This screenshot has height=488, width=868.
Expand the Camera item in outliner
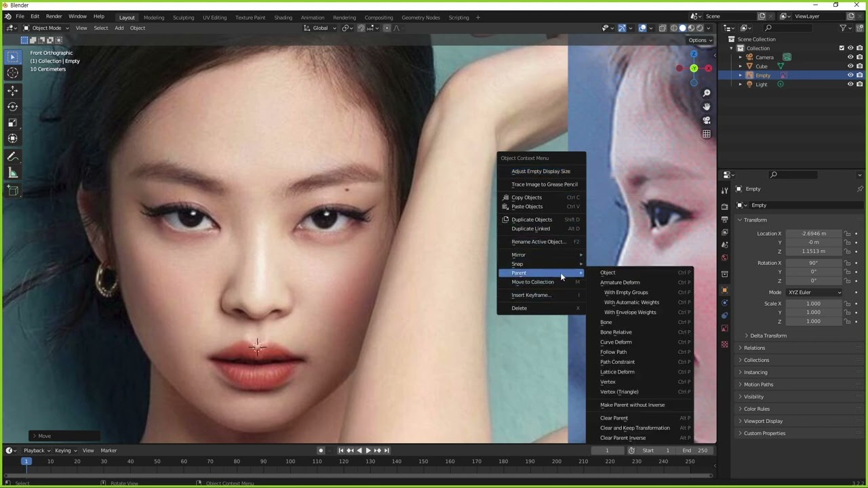coord(741,57)
